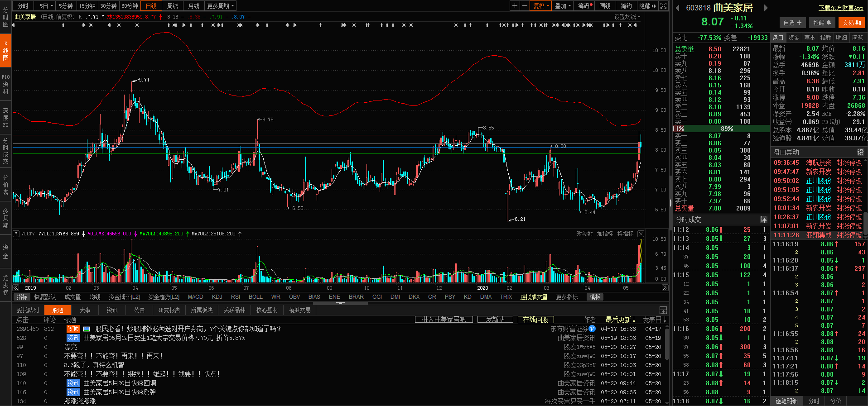Select sidebar K线图 view
Screen dimensions: 868x406
point(5,51)
